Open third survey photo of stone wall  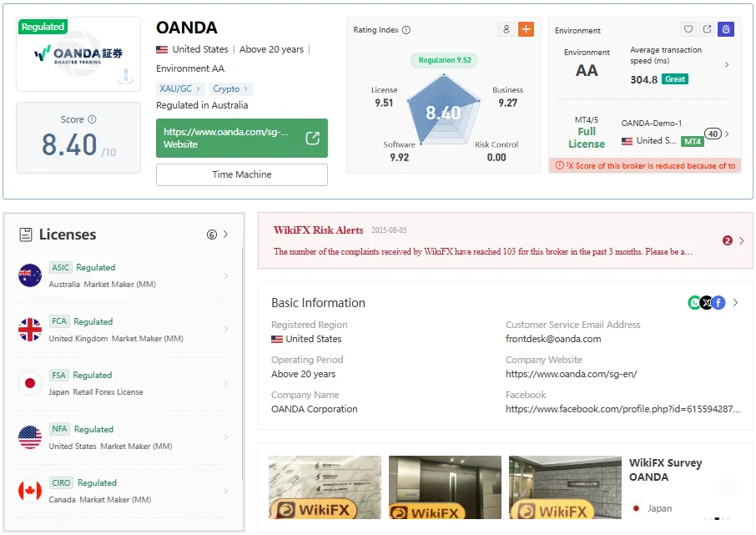[x=565, y=487]
